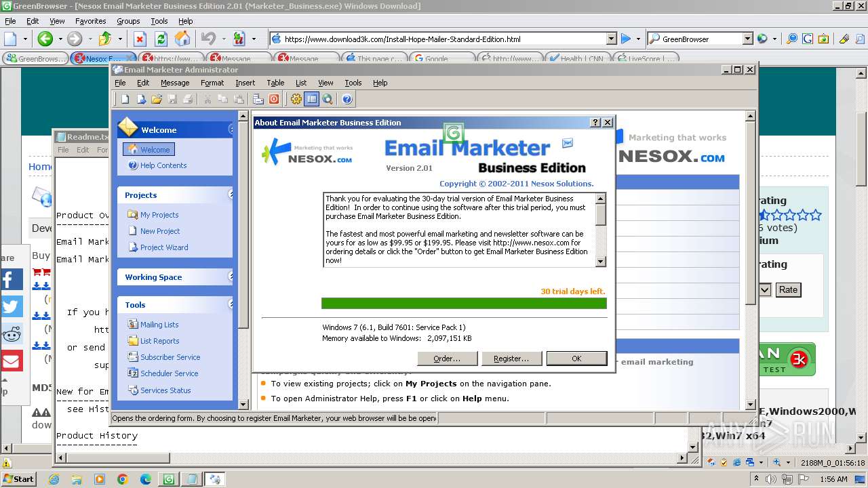This screenshot has height=488, width=868.
Task: Share page via Facebook icon
Action: click(x=12, y=279)
